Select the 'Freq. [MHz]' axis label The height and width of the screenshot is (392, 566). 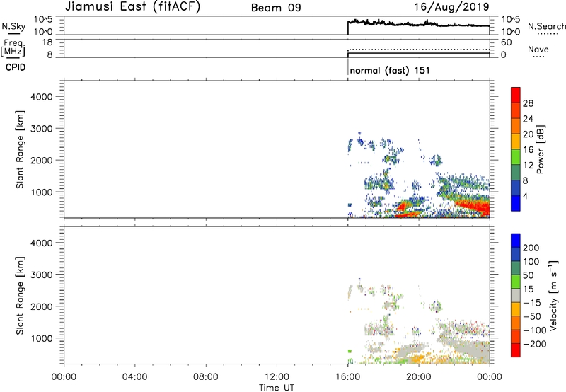coord(13,47)
